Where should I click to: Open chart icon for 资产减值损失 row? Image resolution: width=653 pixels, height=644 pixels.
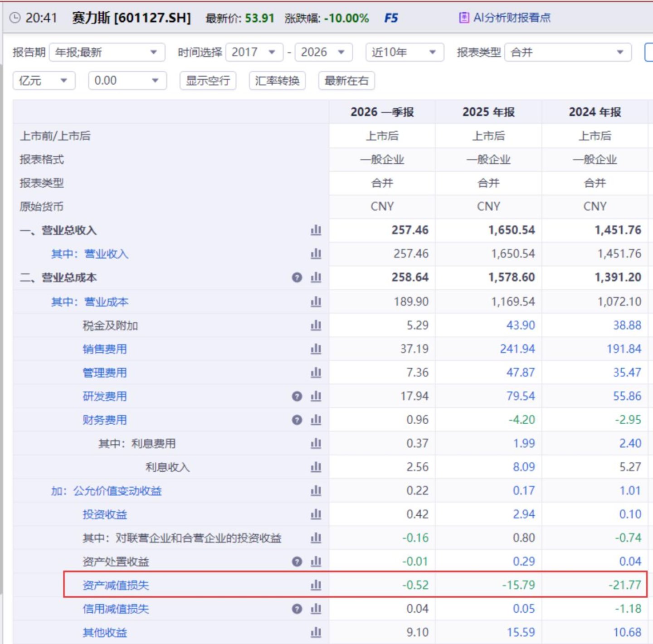pos(316,585)
